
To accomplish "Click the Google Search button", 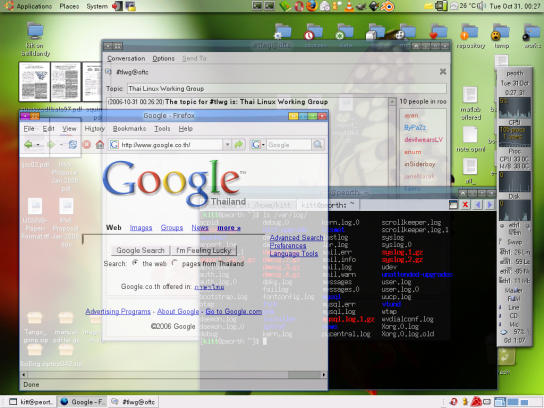I will 140,250.
